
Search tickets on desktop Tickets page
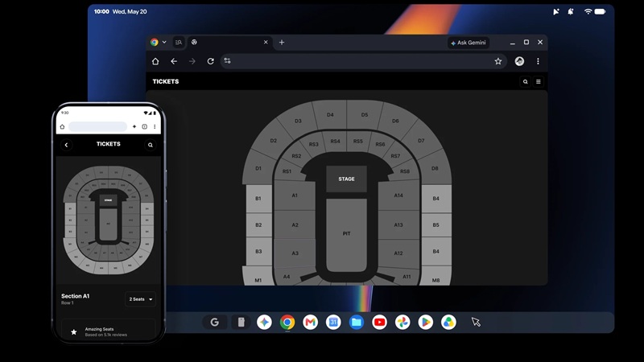526,82
